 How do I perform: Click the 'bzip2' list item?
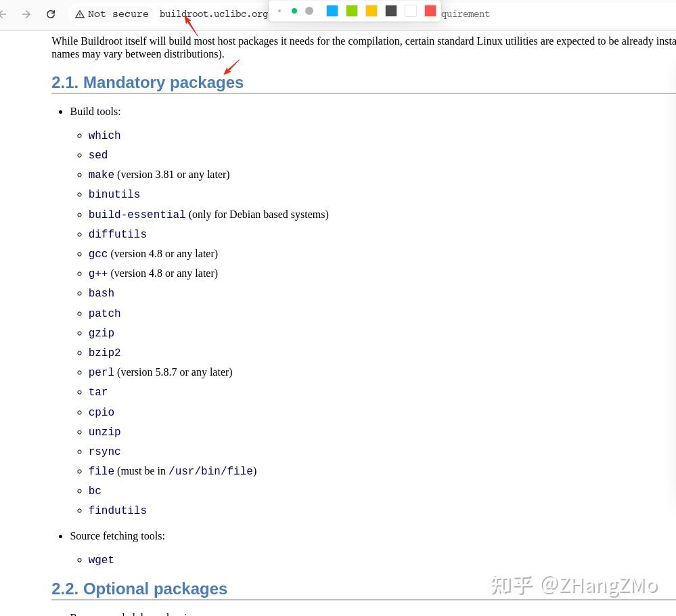point(104,353)
